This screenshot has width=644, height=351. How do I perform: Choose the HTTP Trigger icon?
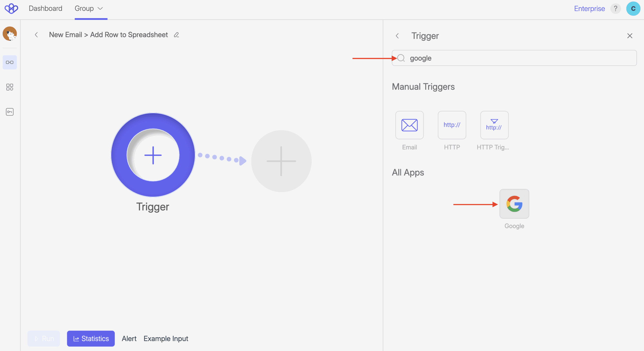click(x=494, y=125)
